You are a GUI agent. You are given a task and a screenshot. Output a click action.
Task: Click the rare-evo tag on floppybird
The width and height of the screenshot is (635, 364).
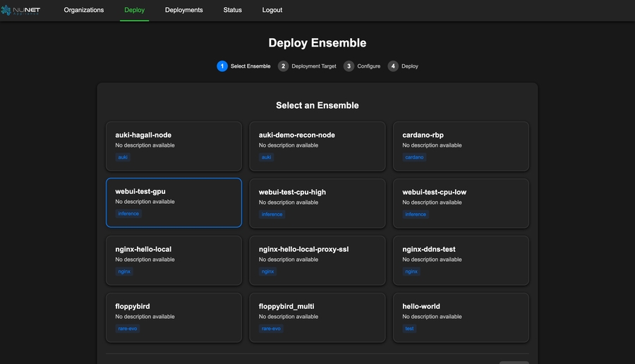pos(128,329)
